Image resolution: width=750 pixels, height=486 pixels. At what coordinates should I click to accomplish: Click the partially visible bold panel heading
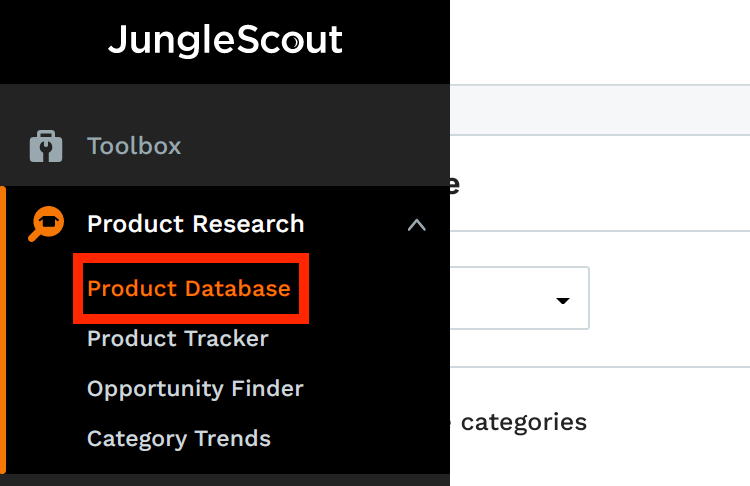tap(454, 184)
